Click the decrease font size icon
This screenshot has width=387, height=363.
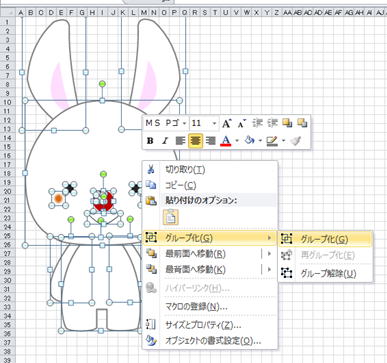[242, 123]
